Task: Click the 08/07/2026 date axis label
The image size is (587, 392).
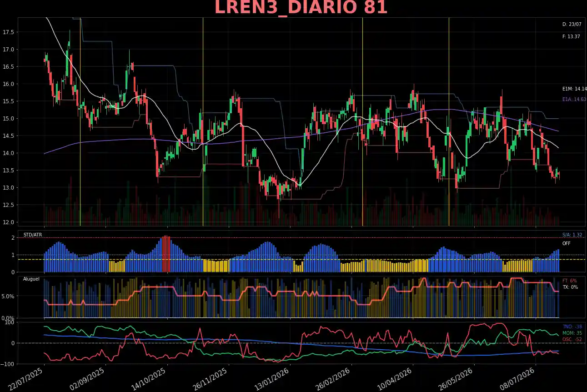Action: pyautogui.click(x=517, y=380)
